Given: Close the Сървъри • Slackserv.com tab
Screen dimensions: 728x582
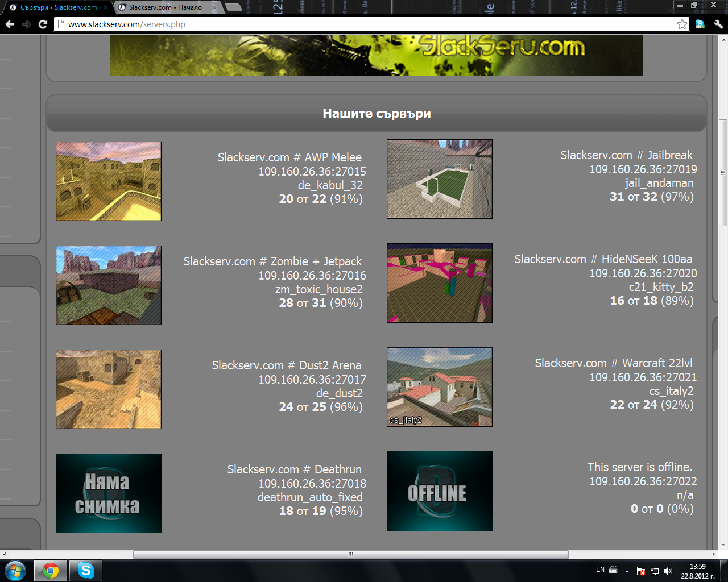Looking at the screenshot, I should (105, 7).
